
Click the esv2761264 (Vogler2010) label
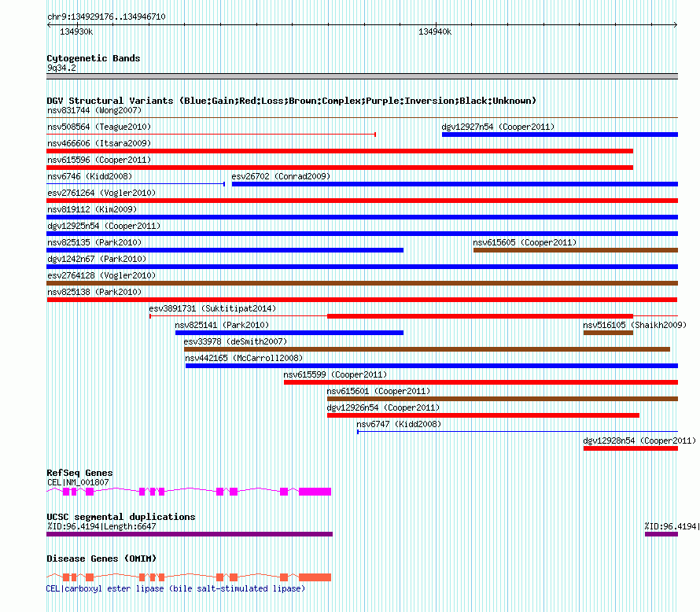(101, 193)
